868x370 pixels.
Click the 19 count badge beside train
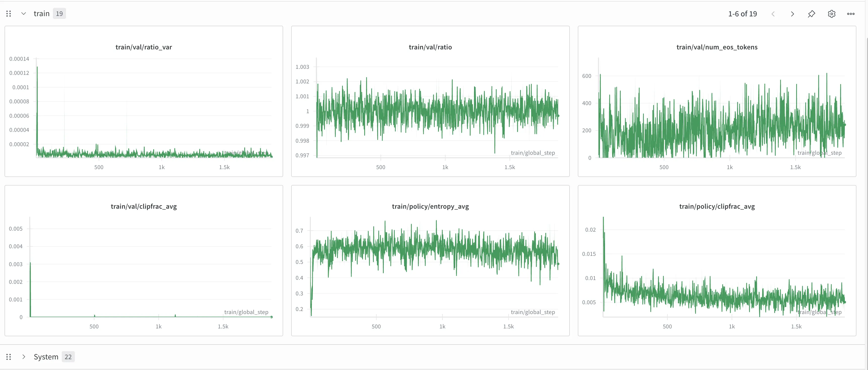[x=59, y=14]
